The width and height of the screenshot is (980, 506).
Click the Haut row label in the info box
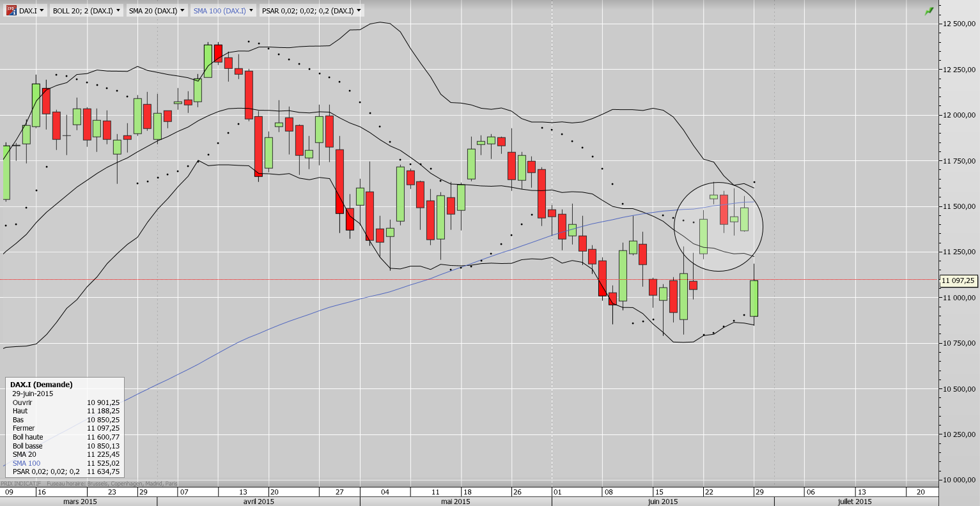[x=20, y=411]
